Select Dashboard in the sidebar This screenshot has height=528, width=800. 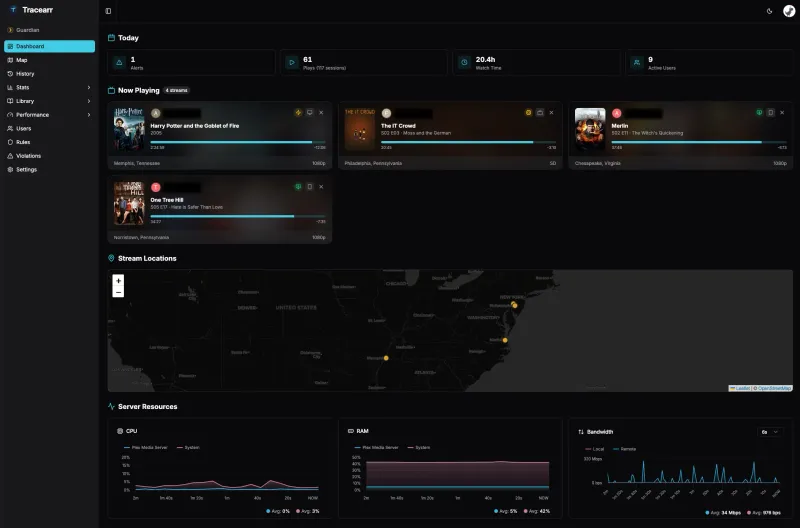[49, 46]
